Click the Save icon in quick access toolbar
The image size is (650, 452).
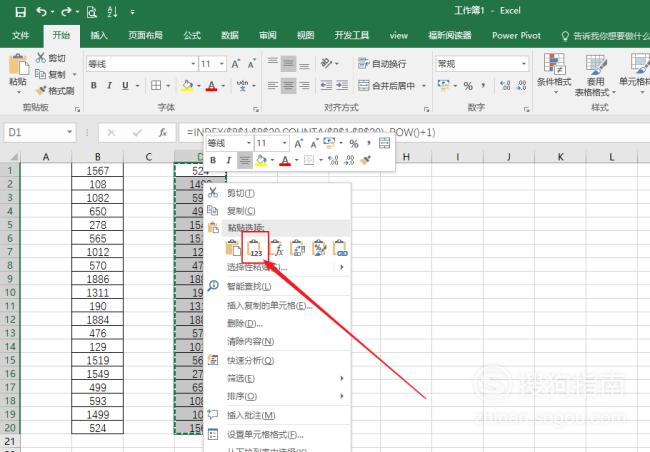20,12
